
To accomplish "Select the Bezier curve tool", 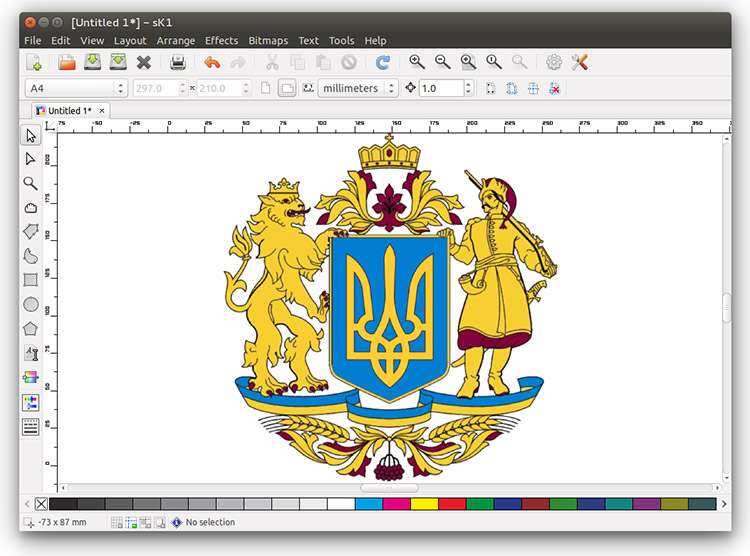I will [x=31, y=256].
